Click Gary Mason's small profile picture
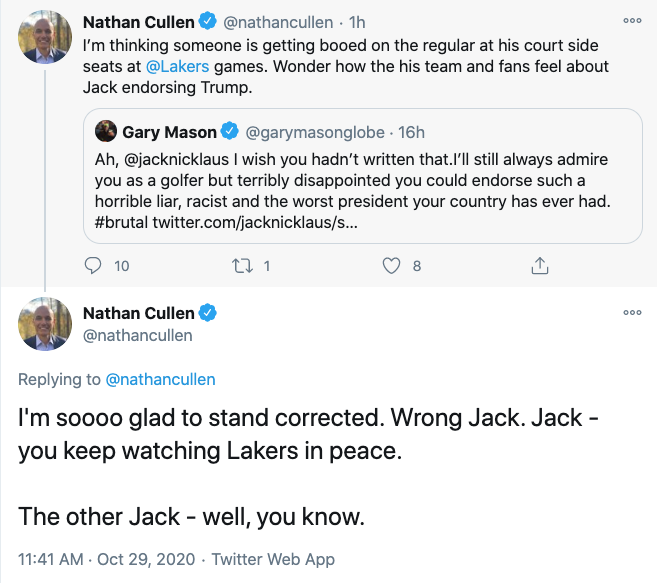Viewport: 657px width, 583px height. (x=106, y=132)
